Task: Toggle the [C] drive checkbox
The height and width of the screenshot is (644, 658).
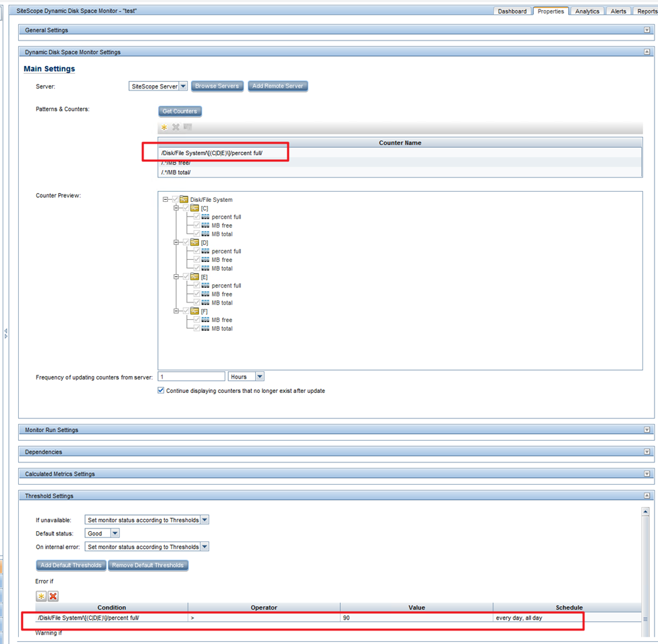Action: 186,208
